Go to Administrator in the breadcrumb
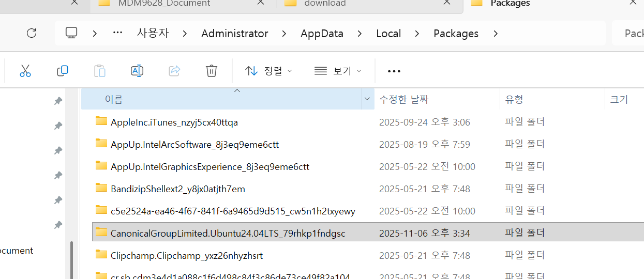 tap(235, 34)
